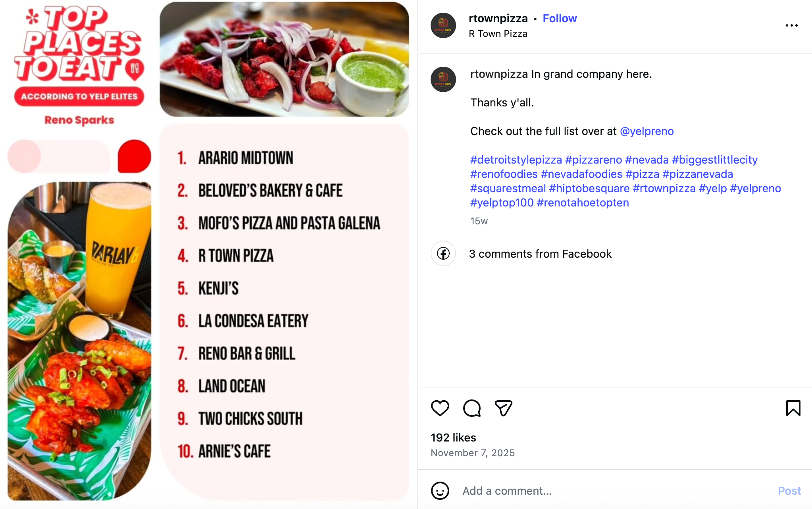This screenshot has height=509, width=812.
Task: Open the 3 comments from Facebook
Action: click(x=541, y=253)
